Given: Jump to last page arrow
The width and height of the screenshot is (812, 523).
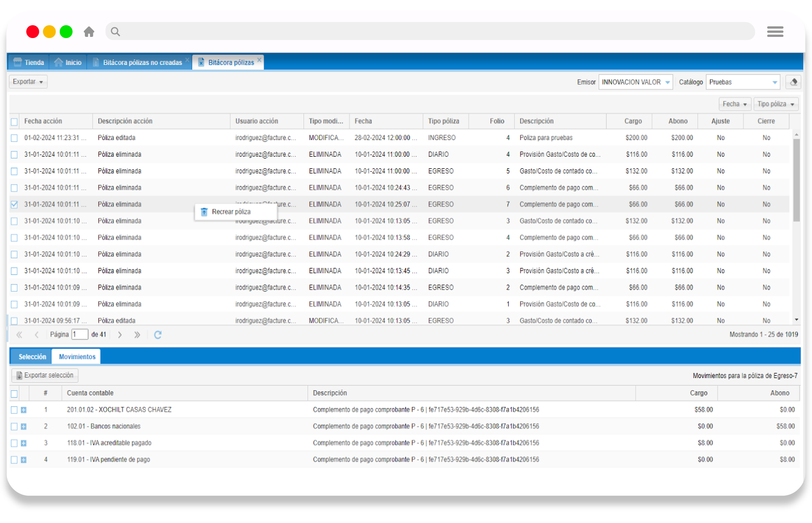Looking at the screenshot, I should point(137,335).
